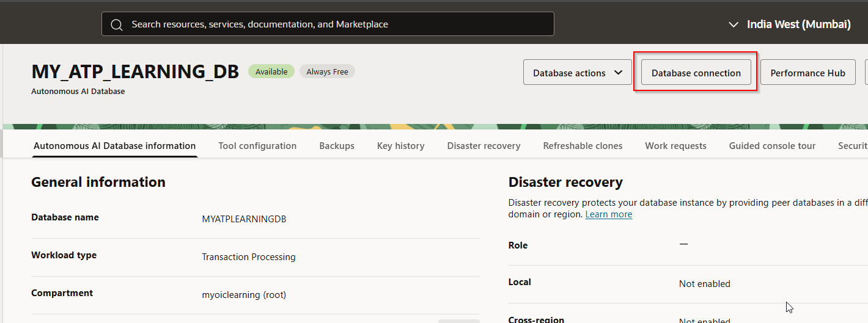View the Work requests tab
Viewport: 868px width, 323px height.
click(675, 146)
